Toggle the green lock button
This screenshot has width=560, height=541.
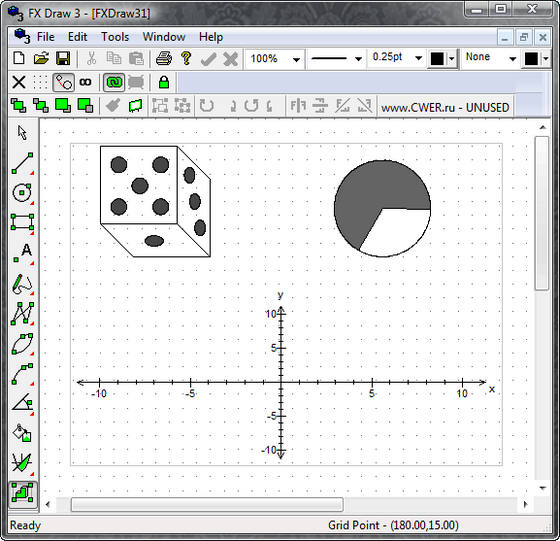pyautogui.click(x=164, y=82)
